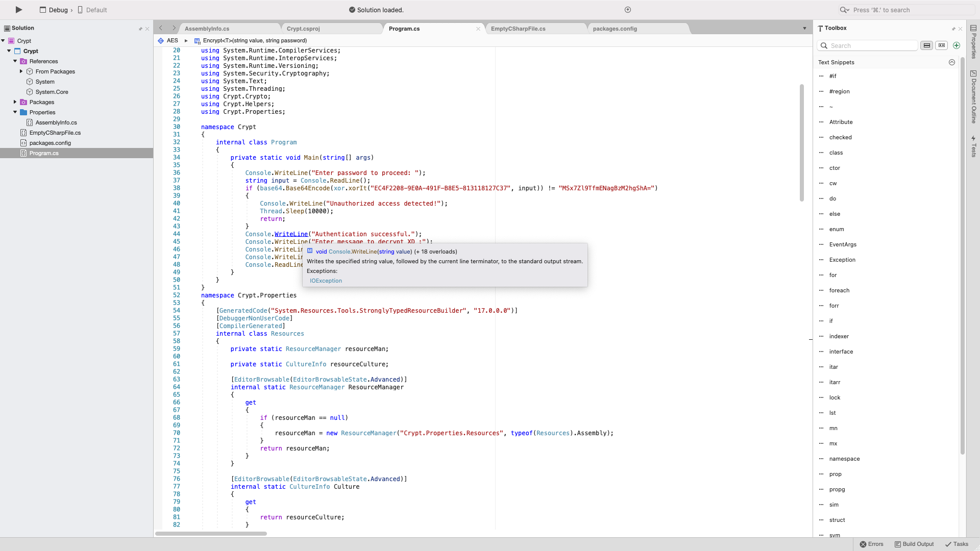980x551 pixels.
Task: Pin the Toolbox panel
Action: pos(953,29)
